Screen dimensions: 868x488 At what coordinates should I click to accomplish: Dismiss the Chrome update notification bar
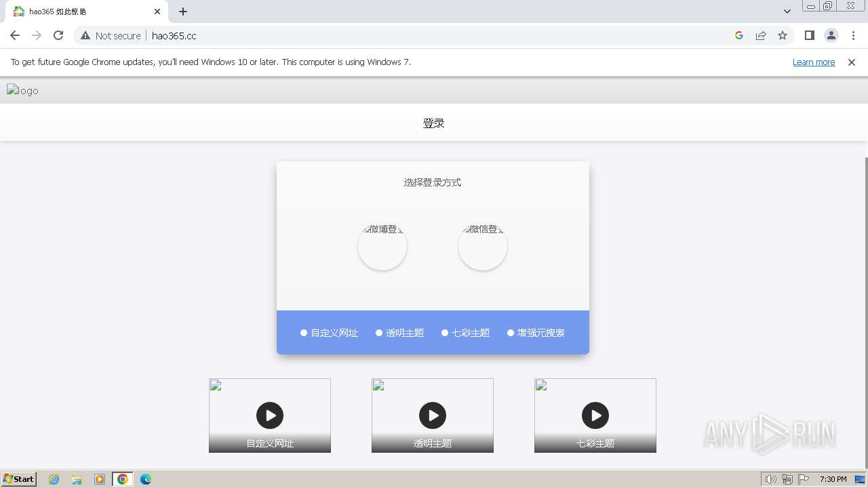coord(852,62)
